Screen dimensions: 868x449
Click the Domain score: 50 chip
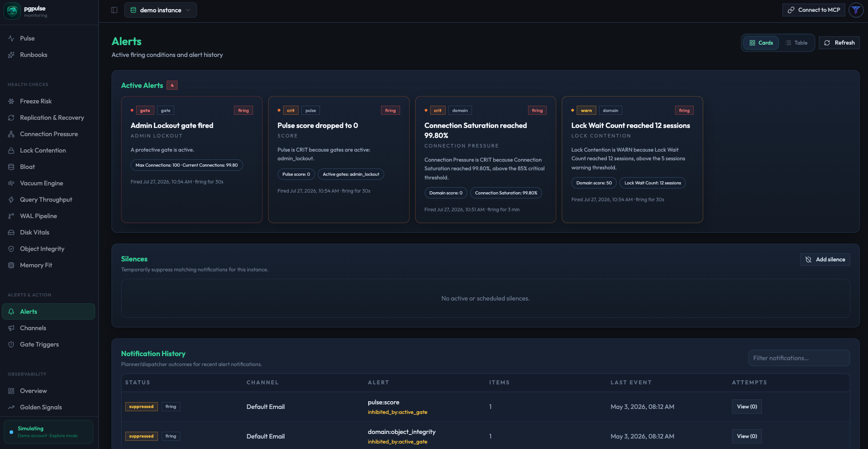594,183
